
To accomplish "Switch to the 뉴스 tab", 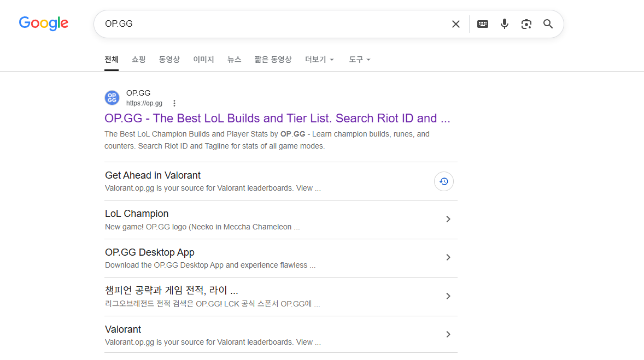I will click(234, 60).
